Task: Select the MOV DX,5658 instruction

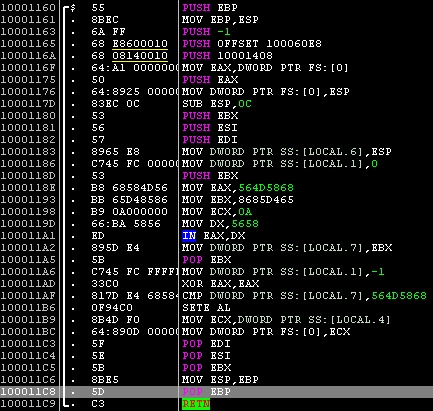Action: (x=220, y=224)
